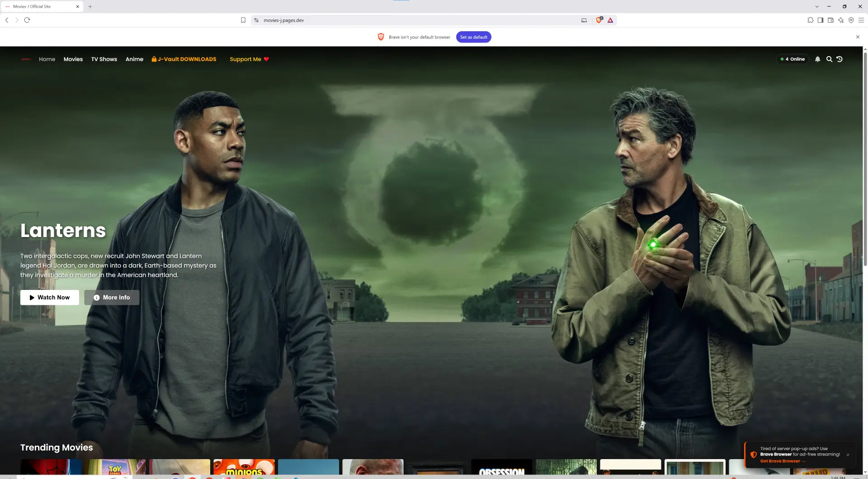
Task: Open the TV Shows section
Action: pos(104,59)
